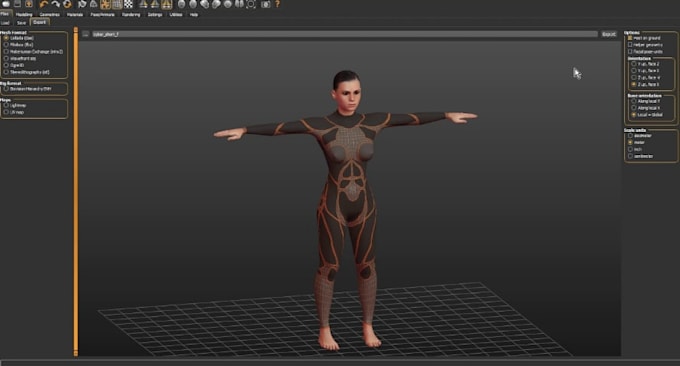Switch to left side view head icon
Viewport: 680px width, 366px height.
click(204, 4)
